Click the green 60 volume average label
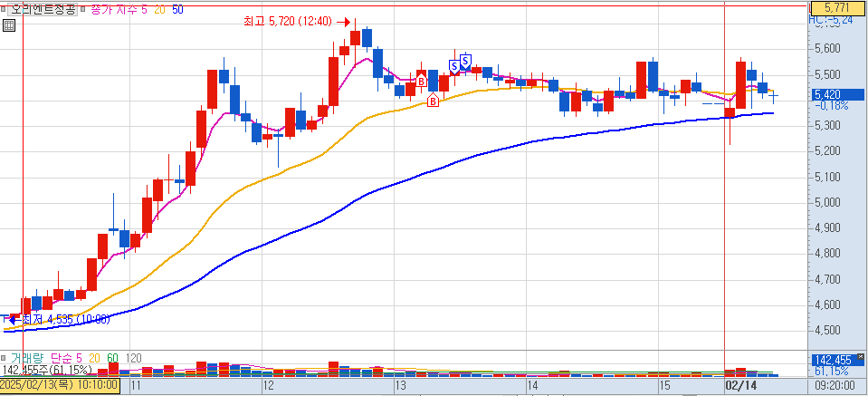Viewport: 868px width, 396px height. 112,358
